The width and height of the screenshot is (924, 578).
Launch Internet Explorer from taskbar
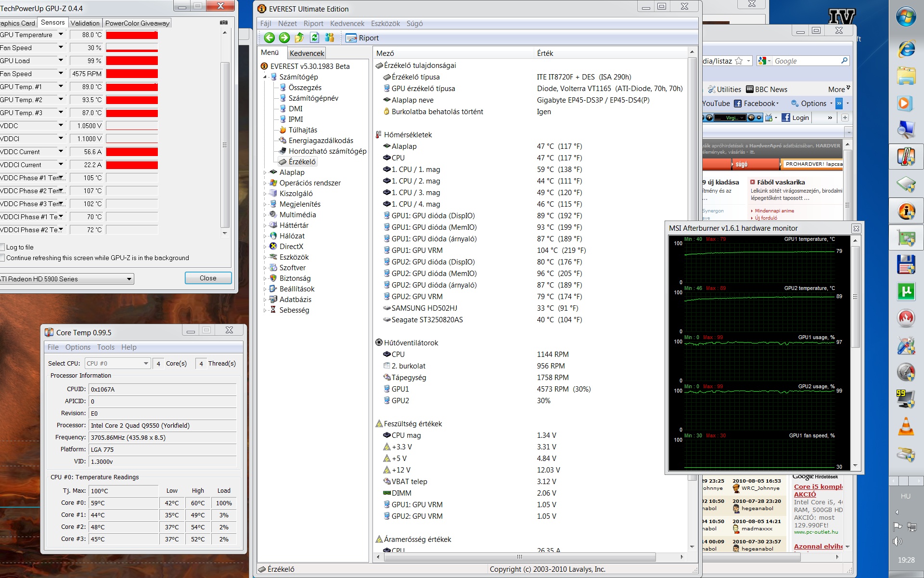tap(906, 48)
